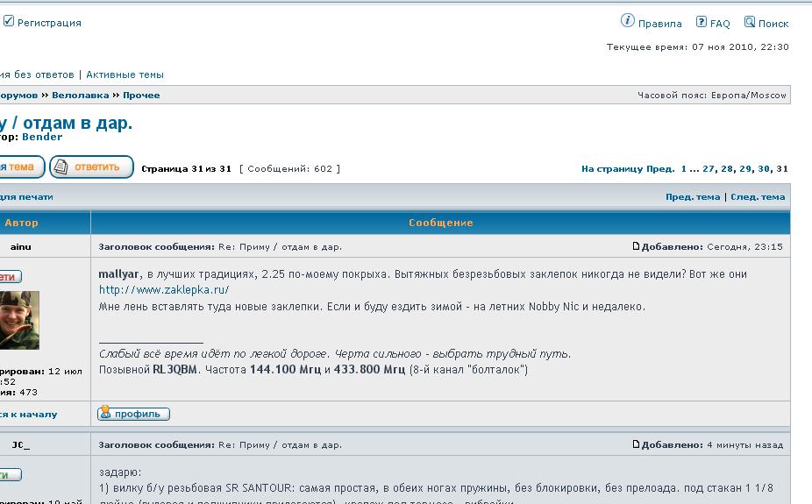Open the Активные темы list
This screenshot has height=504, width=812.
point(125,75)
